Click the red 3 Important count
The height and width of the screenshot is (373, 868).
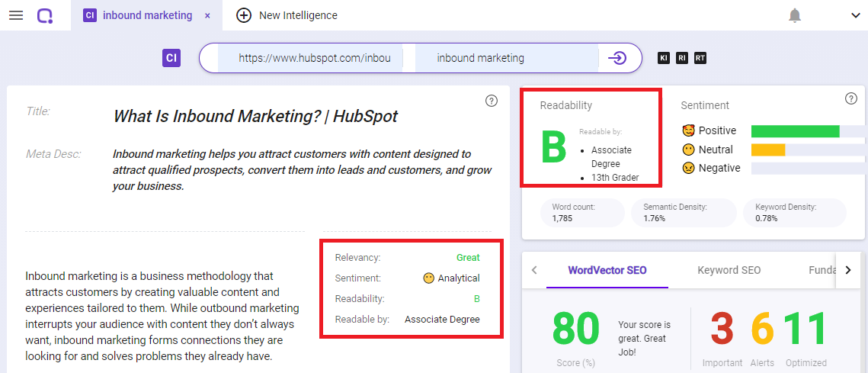(722, 330)
